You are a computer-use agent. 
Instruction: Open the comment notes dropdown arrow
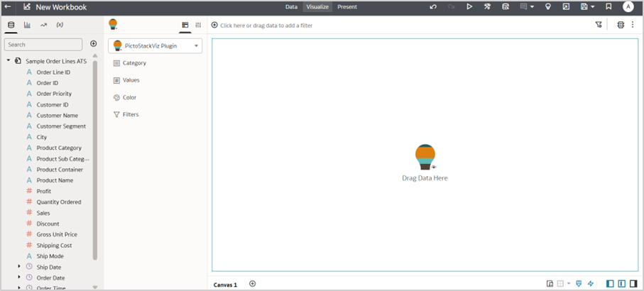tap(533, 7)
